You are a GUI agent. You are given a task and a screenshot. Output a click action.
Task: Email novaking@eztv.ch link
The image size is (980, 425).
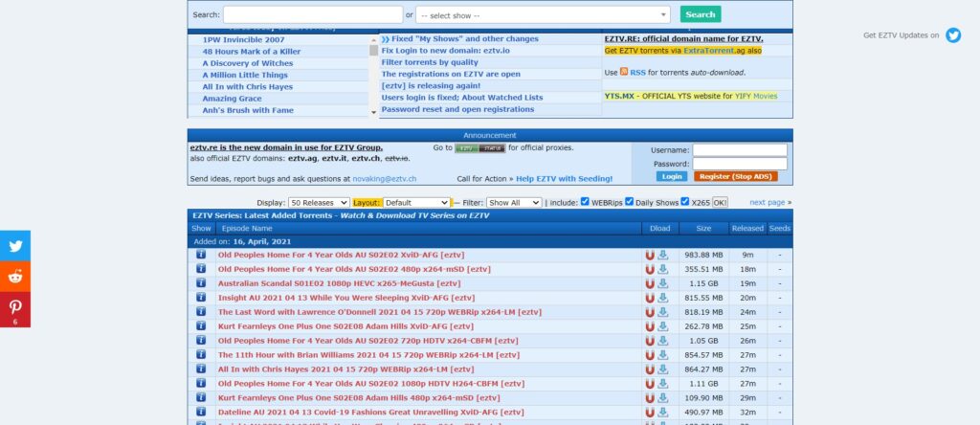[x=385, y=179]
